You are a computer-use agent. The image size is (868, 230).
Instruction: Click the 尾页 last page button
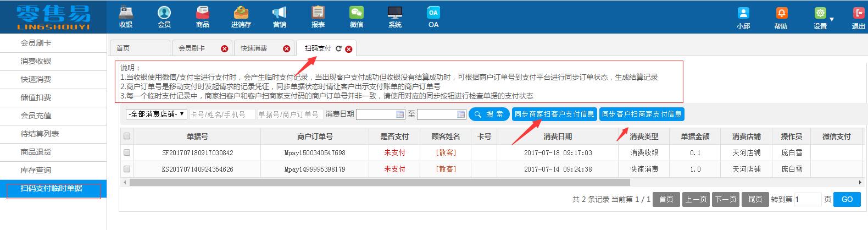755,199
